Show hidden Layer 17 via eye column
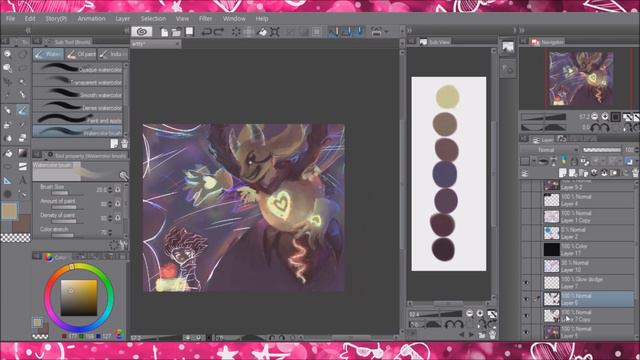Image resolution: width=640 pixels, height=360 pixels. (526, 250)
